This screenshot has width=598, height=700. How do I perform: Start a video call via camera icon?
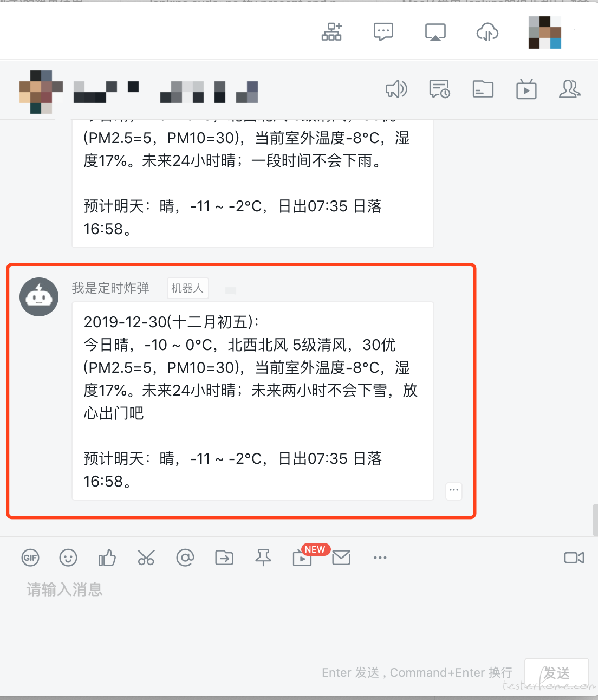pos(574,558)
